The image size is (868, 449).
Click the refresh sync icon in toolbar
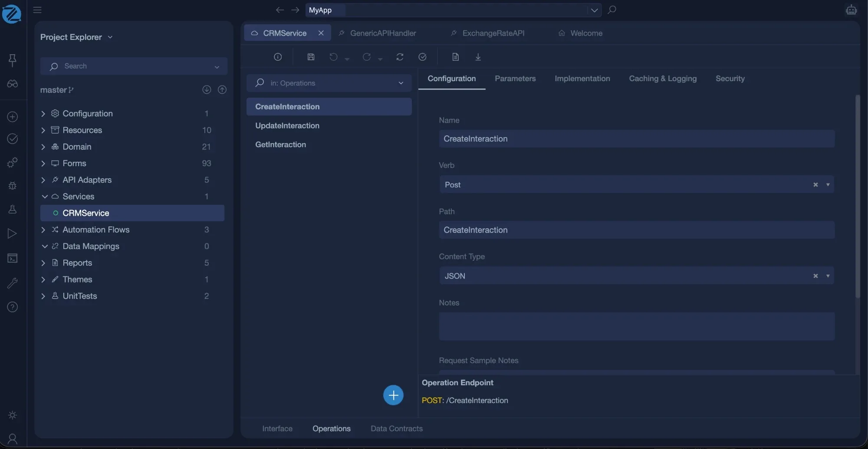pos(400,57)
